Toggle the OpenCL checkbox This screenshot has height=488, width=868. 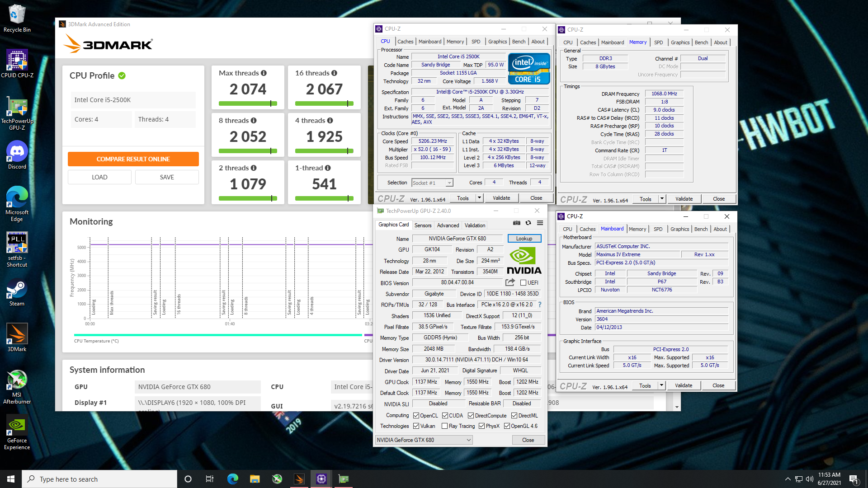[x=416, y=416]
